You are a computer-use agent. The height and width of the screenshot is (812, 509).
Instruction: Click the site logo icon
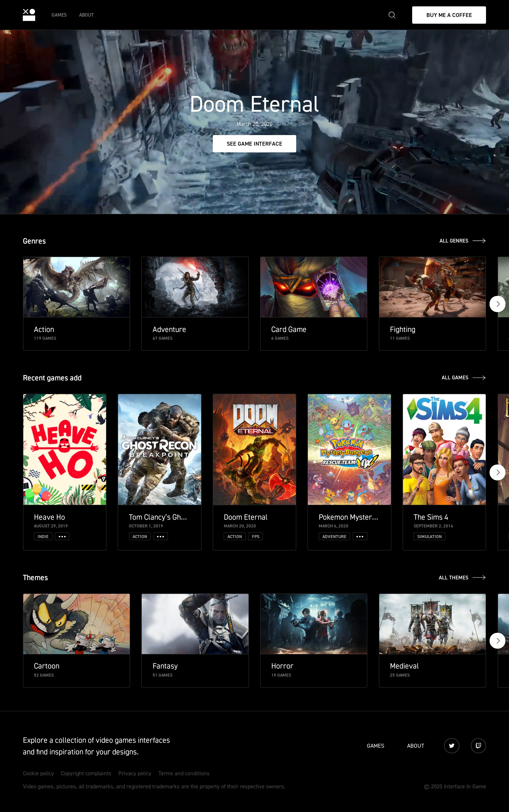[x=29, y=15]
